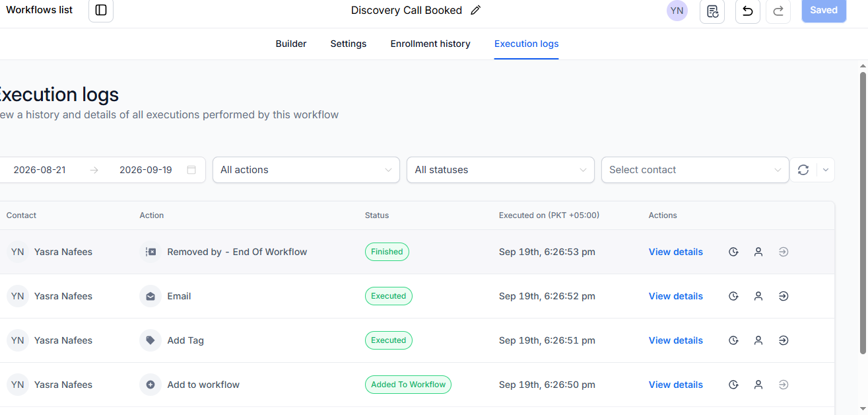The height and width of the screenshot is (415, 868).
Task: Select the Execution logs tab
Action: pos(527,44)
